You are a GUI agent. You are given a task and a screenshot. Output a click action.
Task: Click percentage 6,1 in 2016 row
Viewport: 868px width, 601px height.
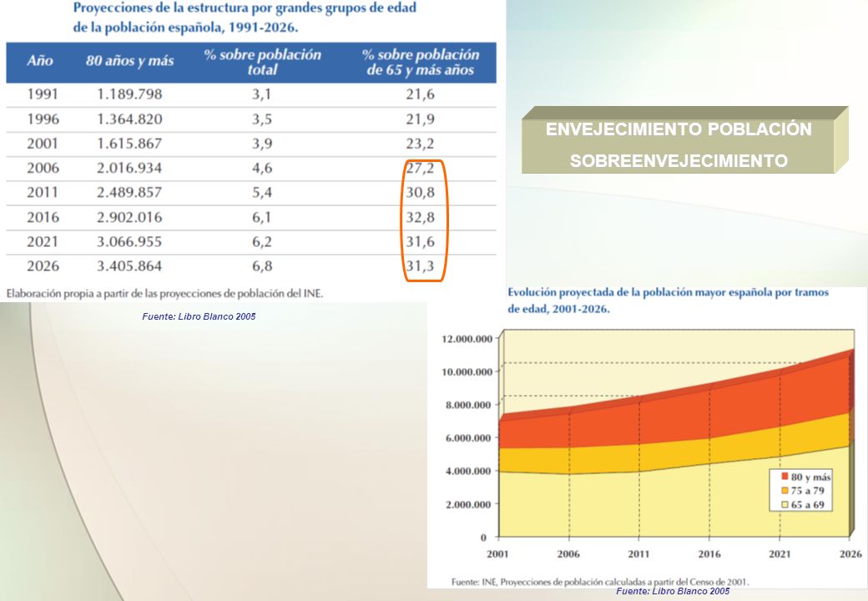262,217
